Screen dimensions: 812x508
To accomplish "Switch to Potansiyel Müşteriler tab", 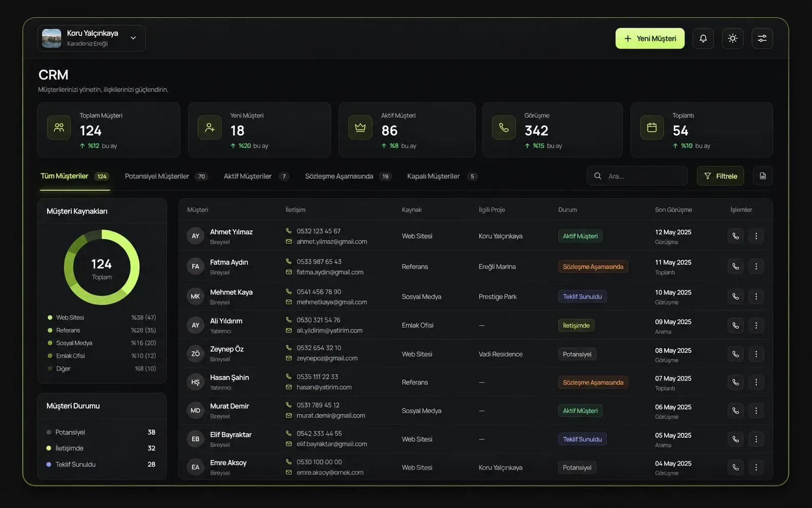I will pyautogui.click(x=166, y=176).
